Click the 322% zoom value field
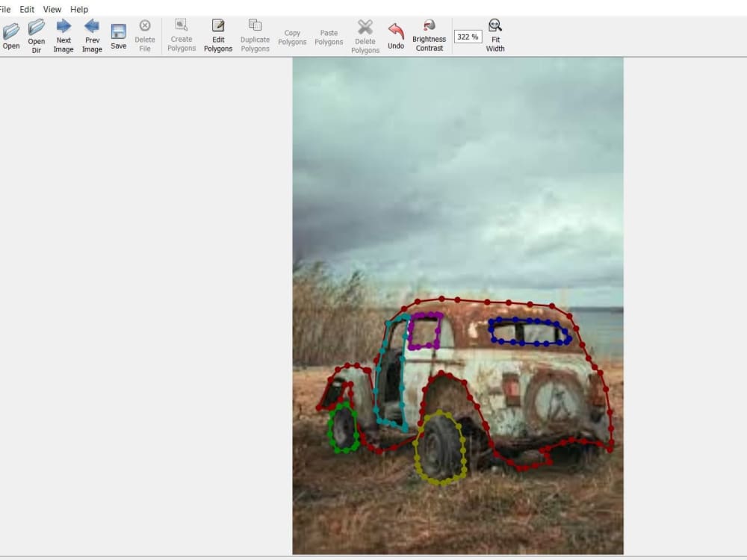The width and height of the screenshot is (747, 560). 468,35
